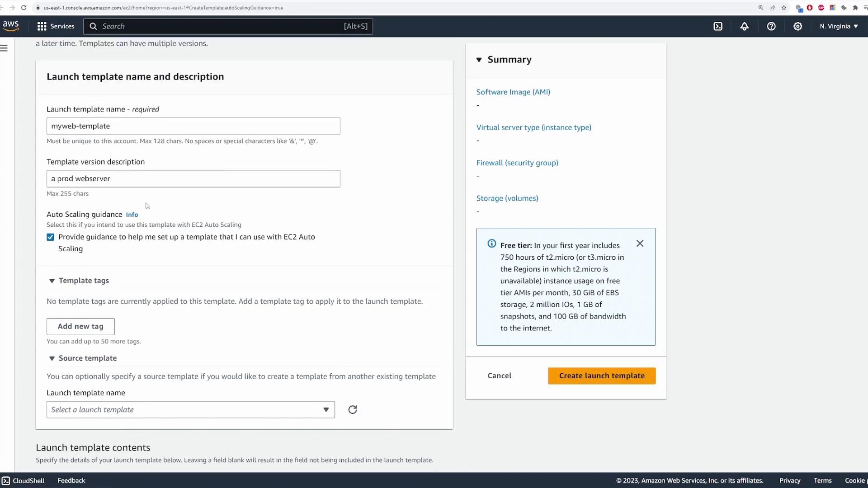The image size is (868, 488).
Task: Click the AdBlock Plus extension icon
Action: [821, 8]
